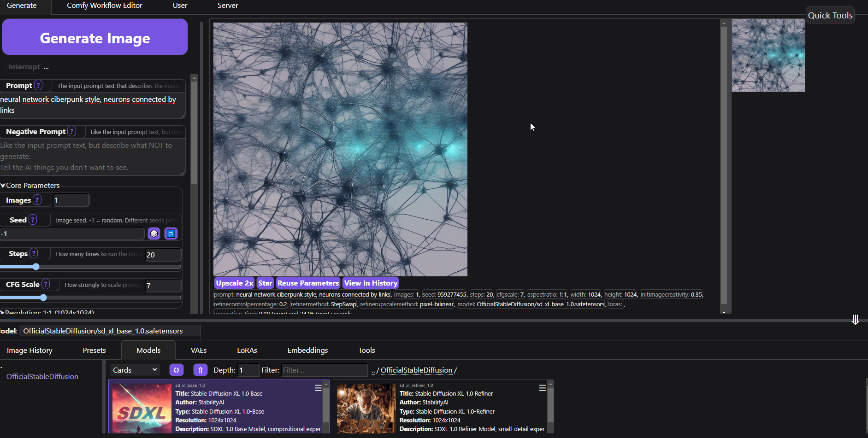The width and height of the screenshot is (868, 438).
Task: Open the hamburger menu on sd_xl_refiner_1.0 card
Action: pos(543,388)
